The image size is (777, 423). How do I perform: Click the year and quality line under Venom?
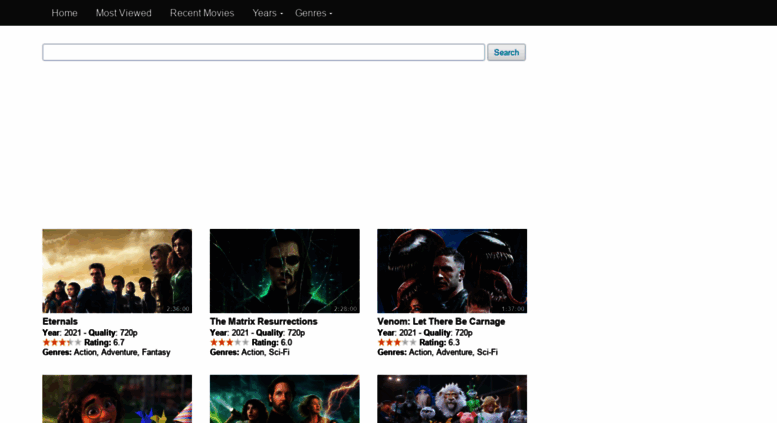[425, 332]
